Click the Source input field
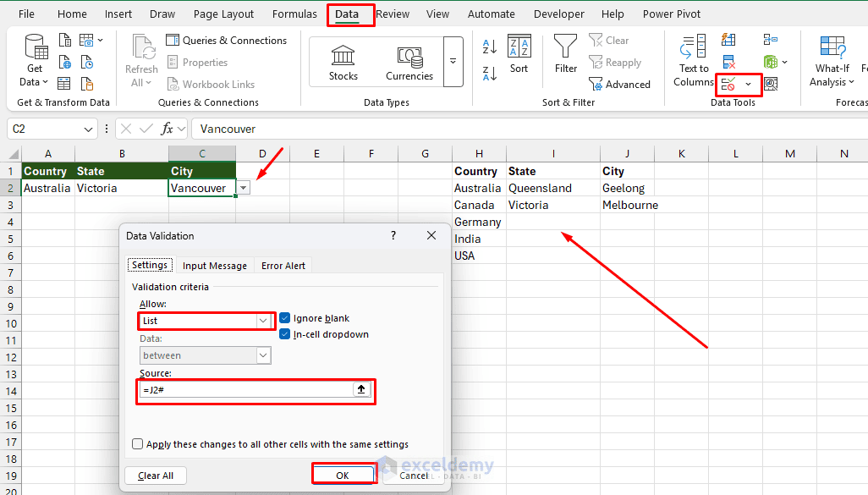 coord(246,389)
